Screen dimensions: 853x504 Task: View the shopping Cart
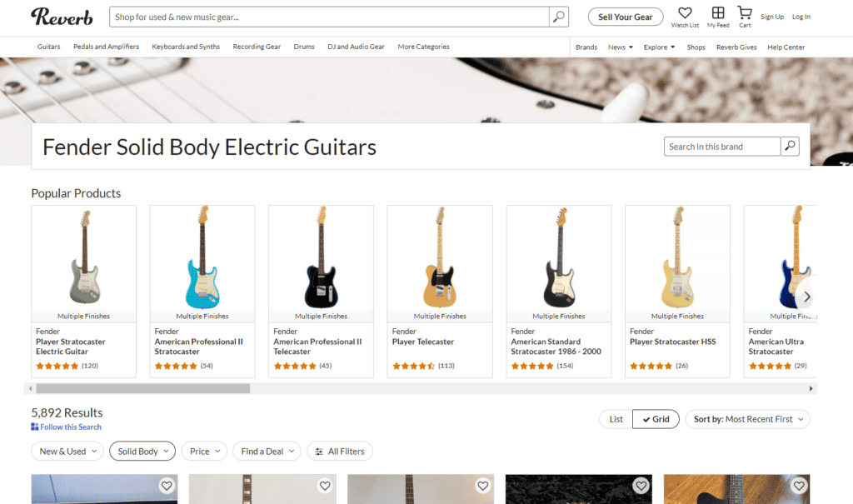pos(744,13)
